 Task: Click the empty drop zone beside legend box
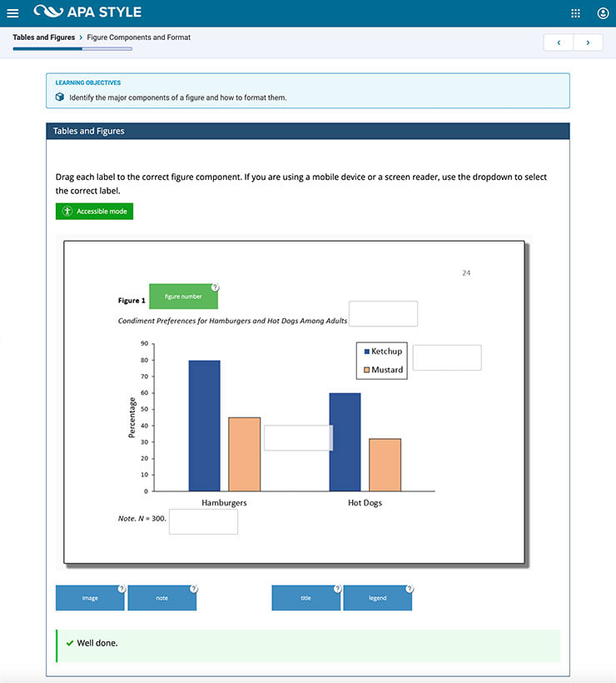[447, 357]
